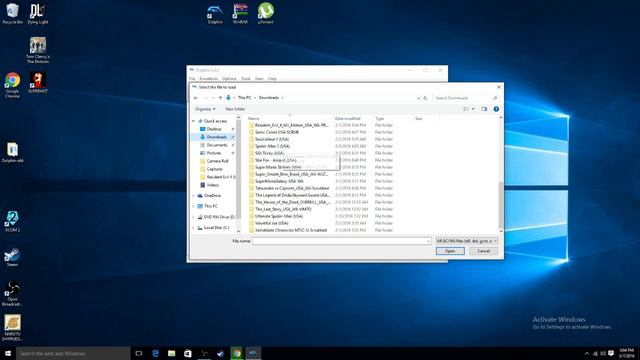
Task: Expand the Local Disk (C:) node
Action: pyautogui.click(x=194, y=228)
